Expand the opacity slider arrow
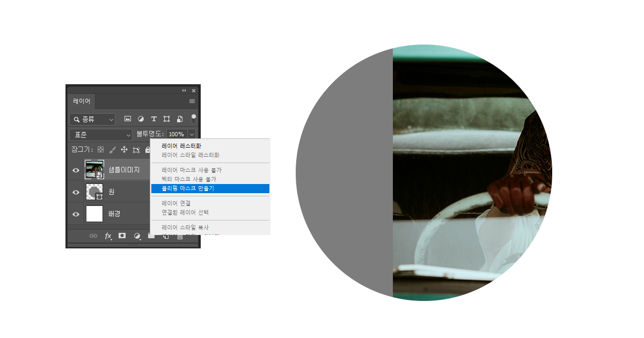The image size is (644, 338). point(192,134)
